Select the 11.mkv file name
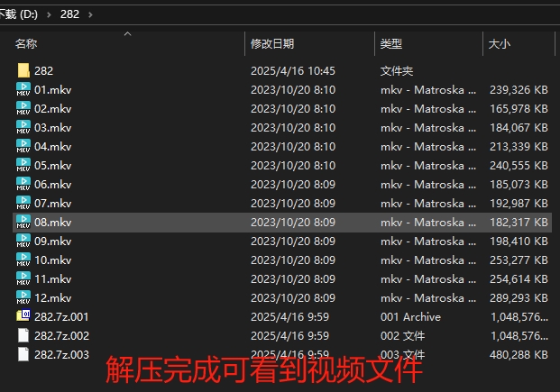The width and height of the screenshot is (560, 392). 52,278
